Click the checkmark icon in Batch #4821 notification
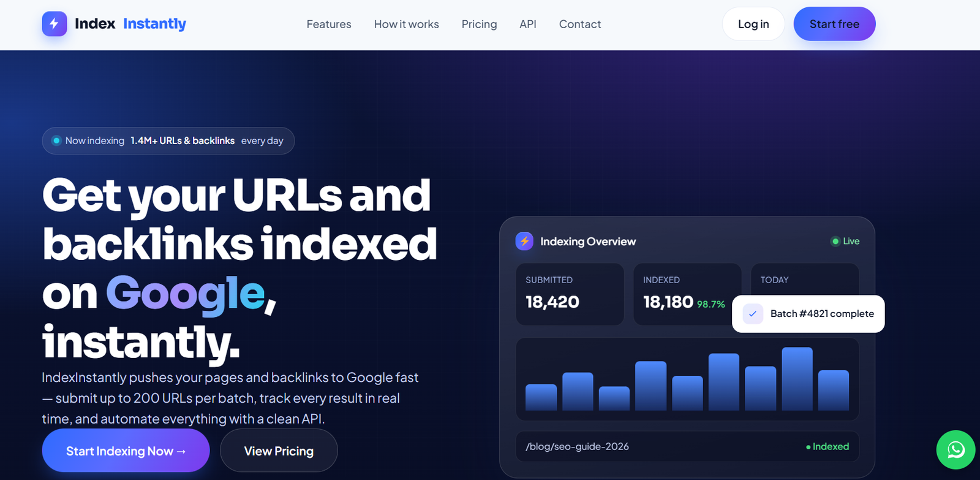The image size is (980, 480). (x=753, y=314)
